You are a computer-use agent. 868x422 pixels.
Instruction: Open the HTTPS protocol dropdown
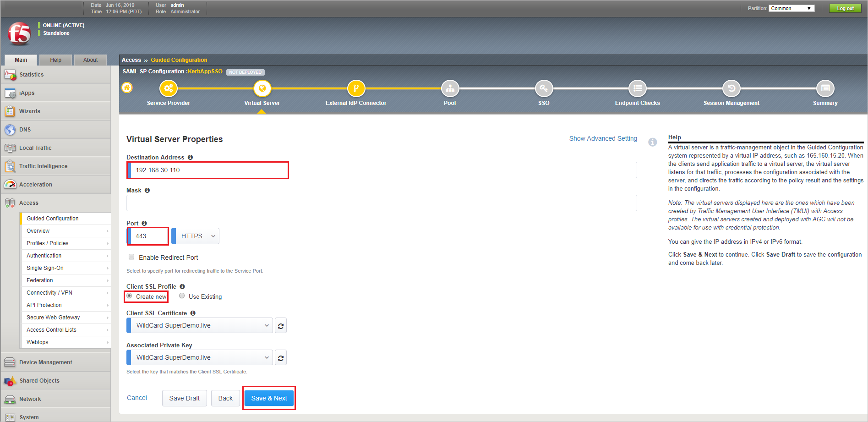coord(196,236)
